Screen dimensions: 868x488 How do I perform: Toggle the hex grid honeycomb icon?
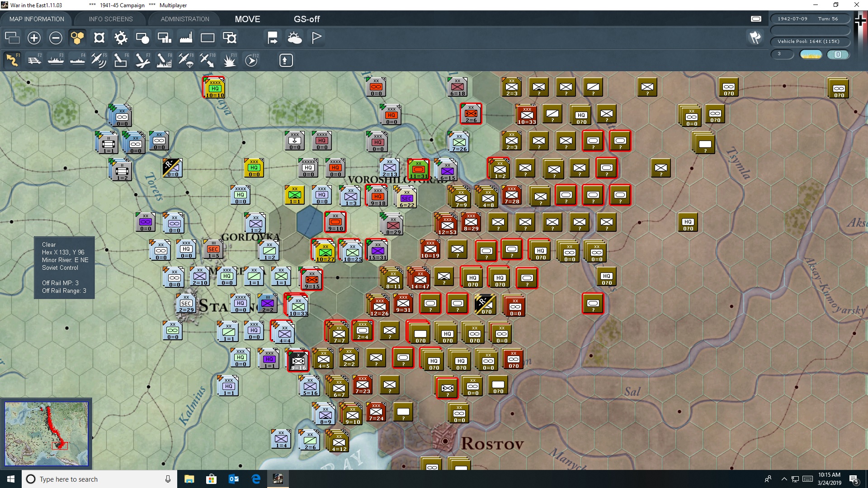point(77,38)
